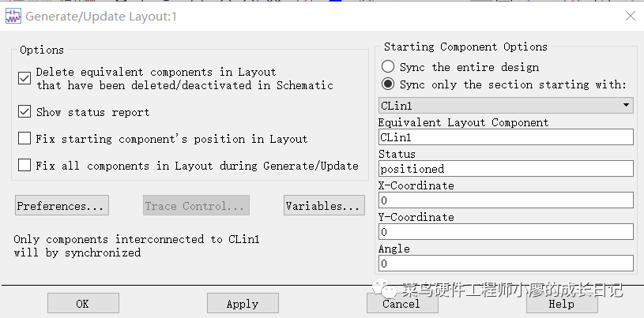Screen dimensions: 644x318
Task: Click the Equivalent Layout Component field
Action: tap(506, 137)
